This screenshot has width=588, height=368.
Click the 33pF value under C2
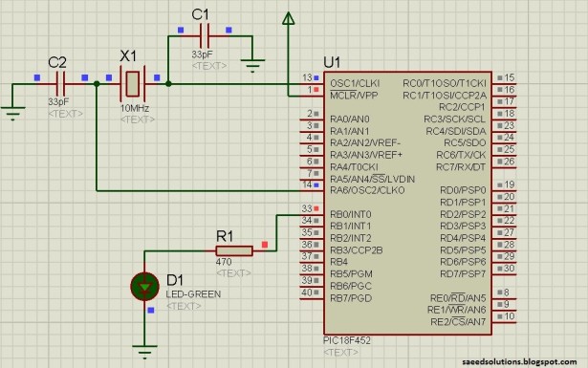click(x=58, y=102)
